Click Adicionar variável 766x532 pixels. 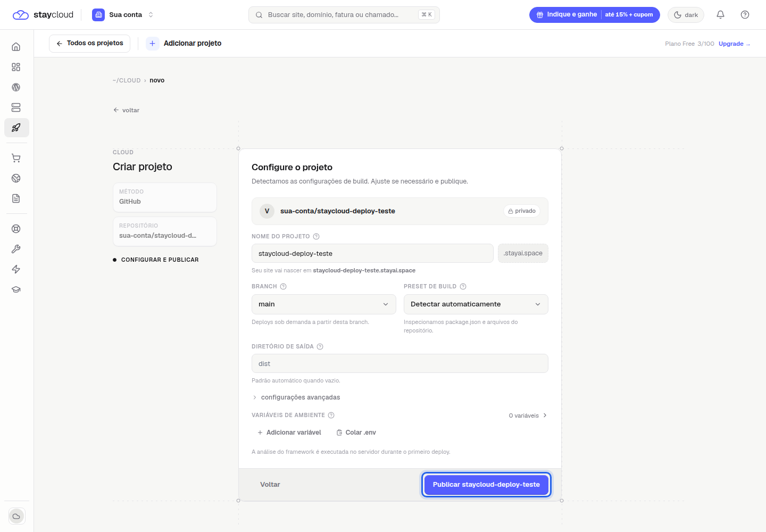click(x=289, y=433)
